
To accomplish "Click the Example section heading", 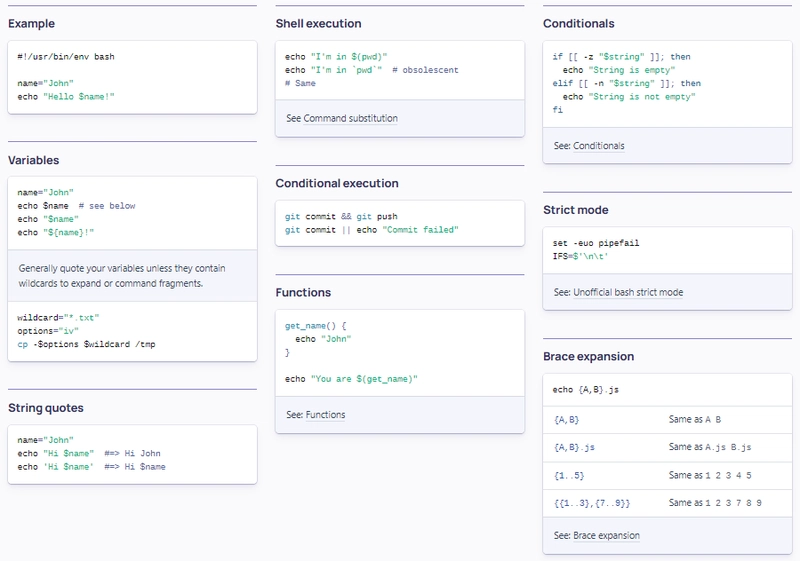I will [32, 23].
